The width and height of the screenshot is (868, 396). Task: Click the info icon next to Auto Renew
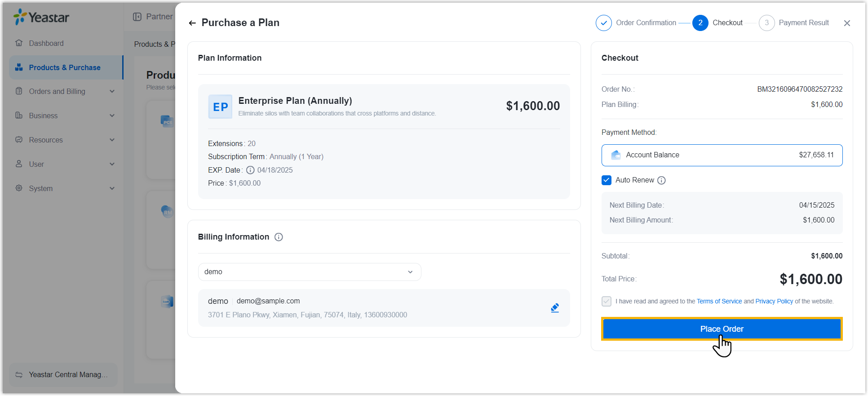tap(661, 180)
